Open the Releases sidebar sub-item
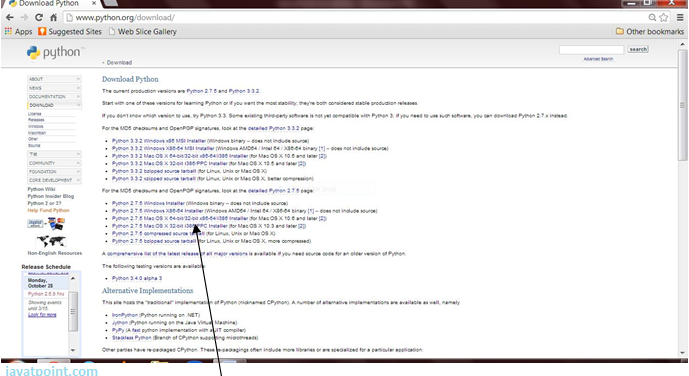Screen dimensions: 689x376 coord(36,120)
